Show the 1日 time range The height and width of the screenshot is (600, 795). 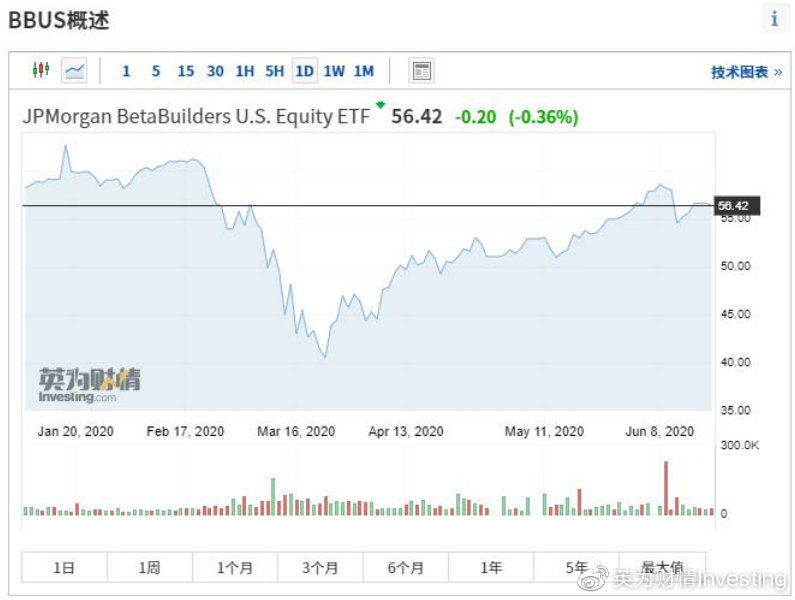(x=64, y=567)
